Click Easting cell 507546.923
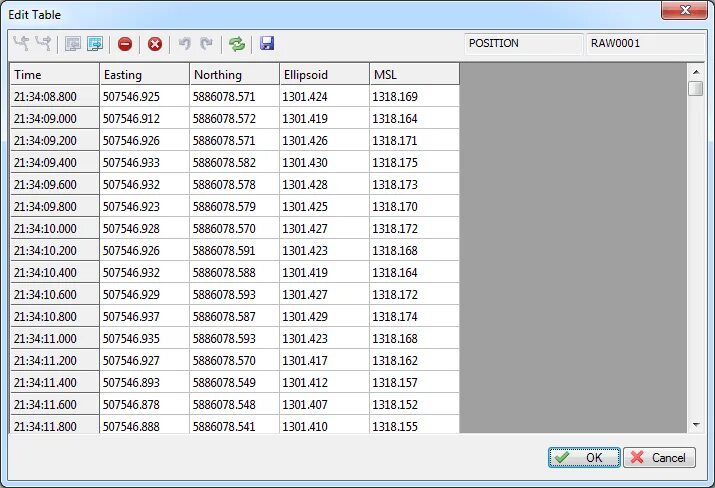The width and height of the screenshot is (715, 488). click(145, 206)
